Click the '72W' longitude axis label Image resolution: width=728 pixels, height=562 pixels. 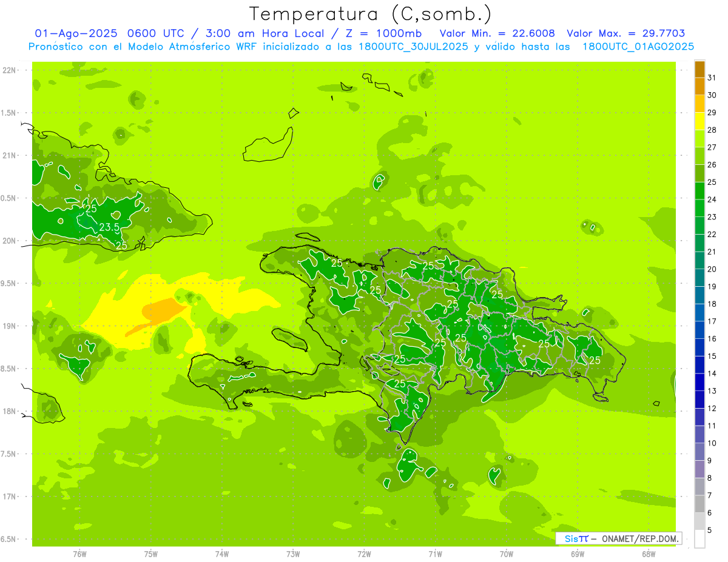click(x=364, y=555)
